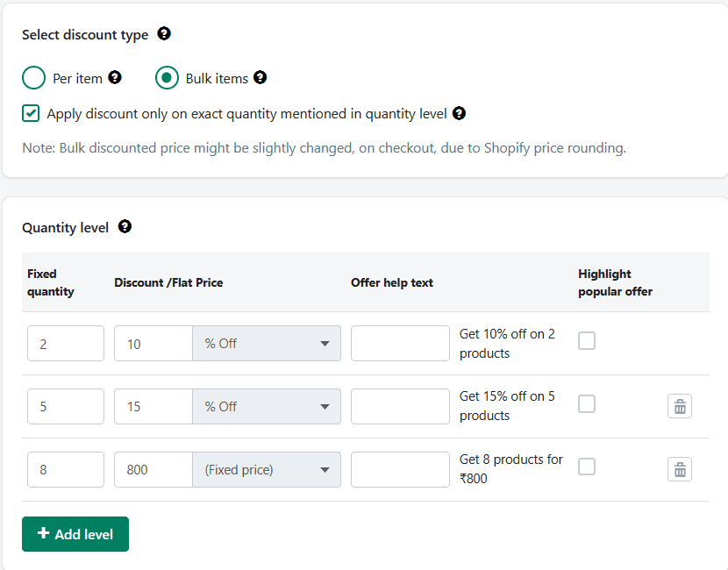Click help icon after exact quantity checkbox label
The image size is (728, 570).
click(x=459, y=113)
